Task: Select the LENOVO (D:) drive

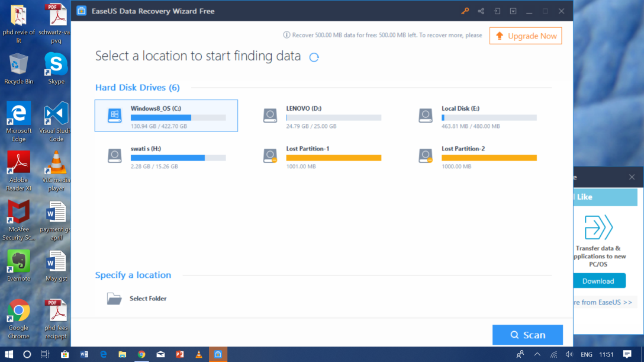Action: click(322, 116)
